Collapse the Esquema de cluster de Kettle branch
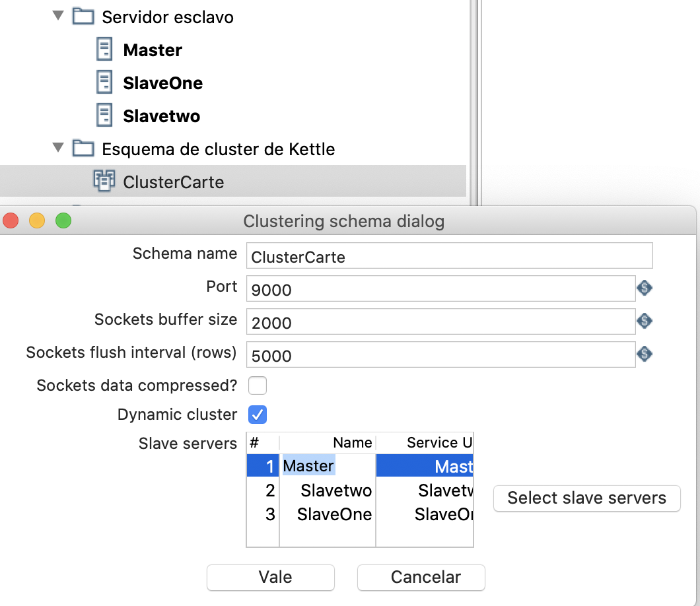The image size is (700, 606). [58, 148]
